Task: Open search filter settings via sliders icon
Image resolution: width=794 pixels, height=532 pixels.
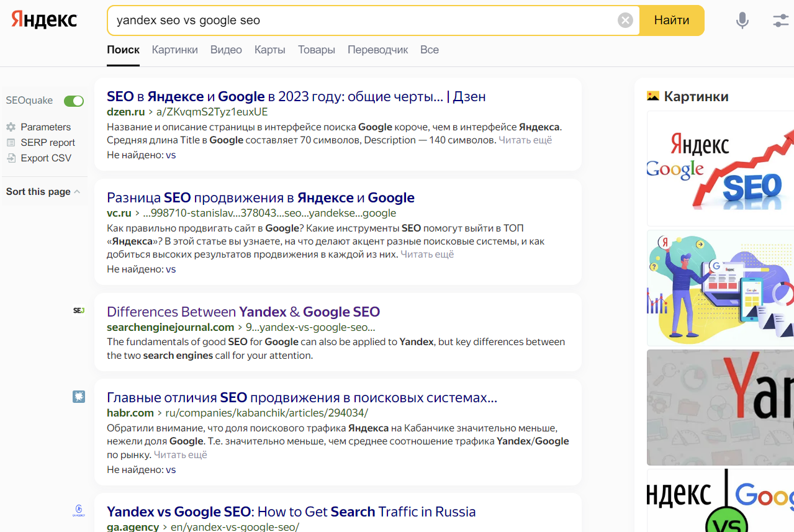Action: [780, 20]
